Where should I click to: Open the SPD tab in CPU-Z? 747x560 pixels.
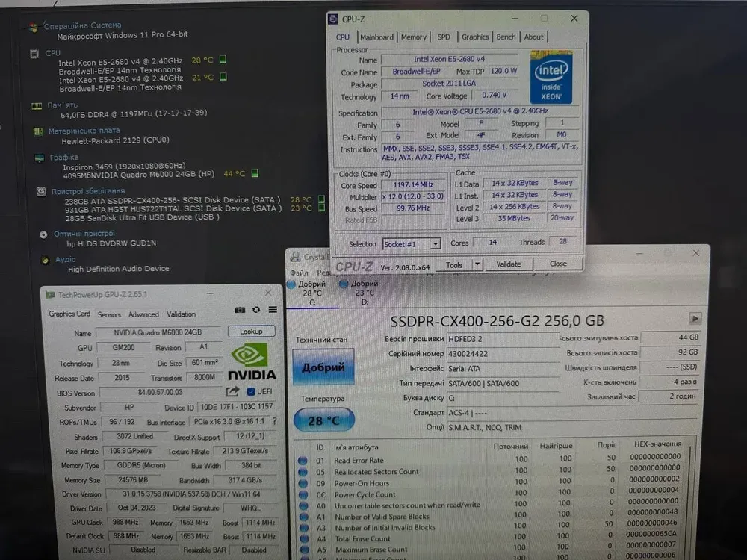(x=444, y=37)
